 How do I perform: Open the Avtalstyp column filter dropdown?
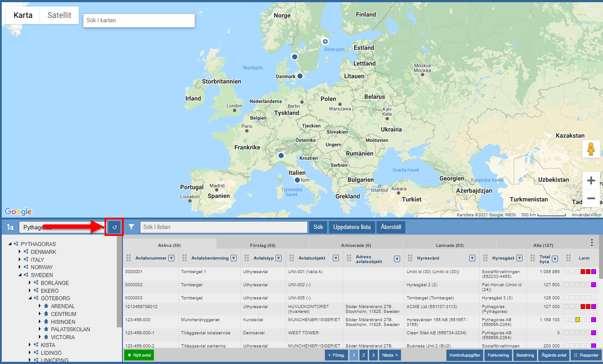click(278, 258)
